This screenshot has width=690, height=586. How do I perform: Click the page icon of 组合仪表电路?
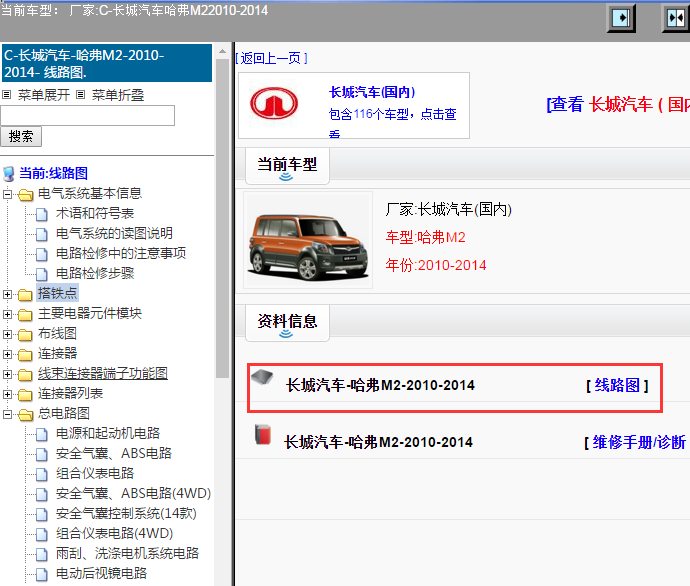pos(42,474)
